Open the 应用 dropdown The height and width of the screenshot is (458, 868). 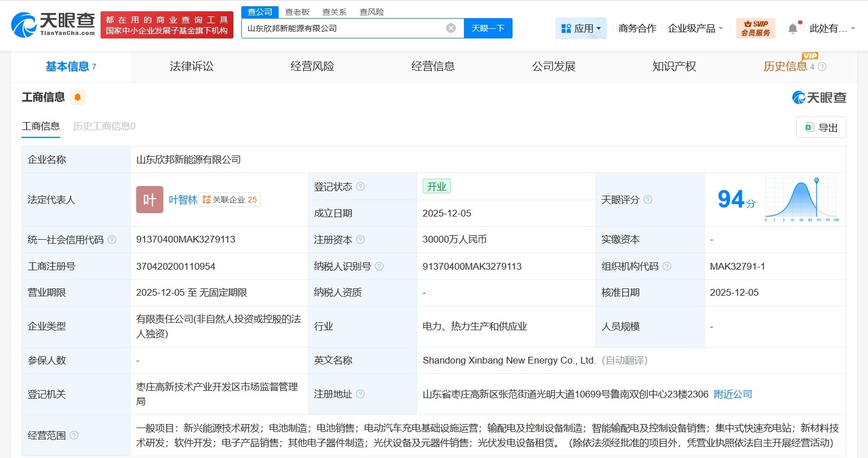(x=581, y=28)
